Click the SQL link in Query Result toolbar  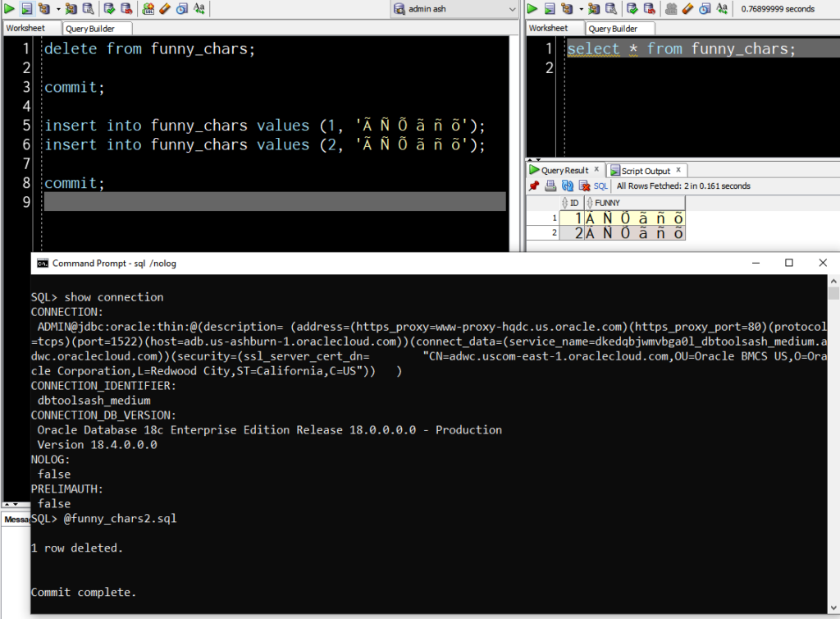pyautogui.click(x=601, y=186)
